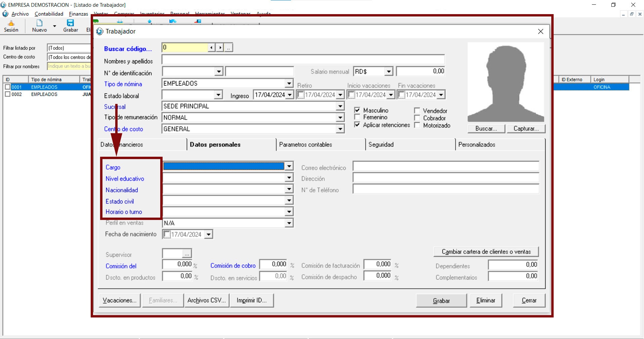The image size is (644, 339).
Task: Go to next worker code arrow
Action: [x=220, y=48]
